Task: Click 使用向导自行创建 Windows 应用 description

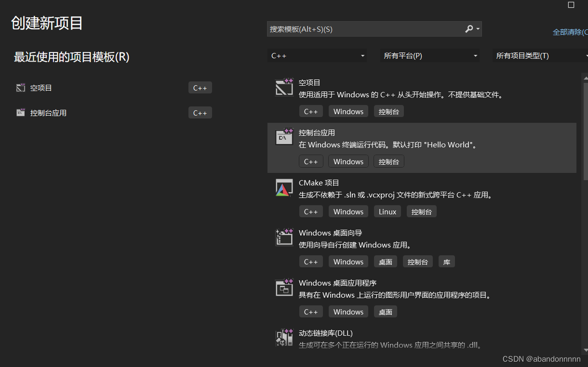Action: 356,245
